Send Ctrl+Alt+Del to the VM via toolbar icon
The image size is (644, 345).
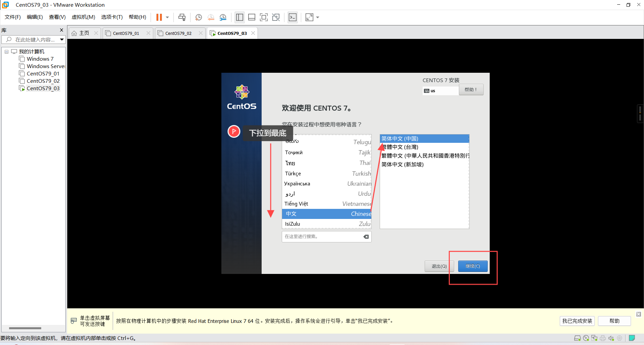pos(182,17)
